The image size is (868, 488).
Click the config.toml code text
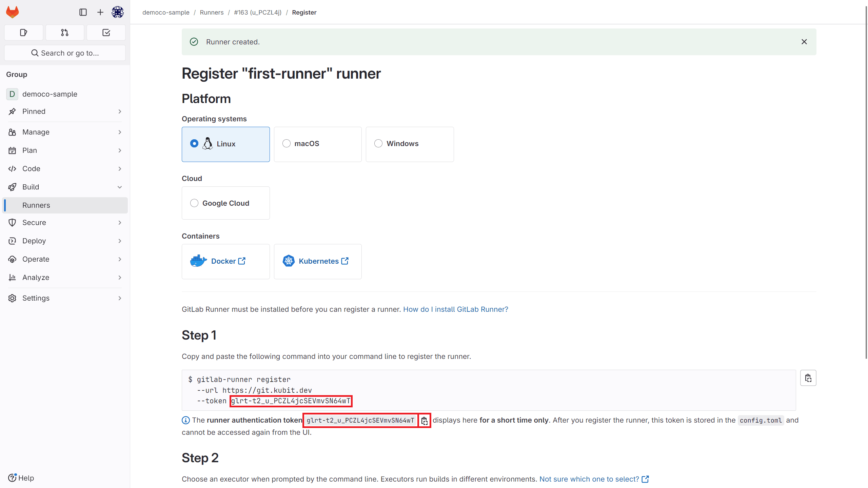[x=761, y=421]
